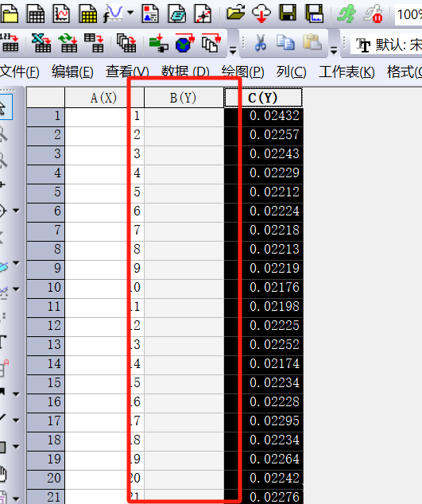Open the 列(C) menu

[291, 72]
